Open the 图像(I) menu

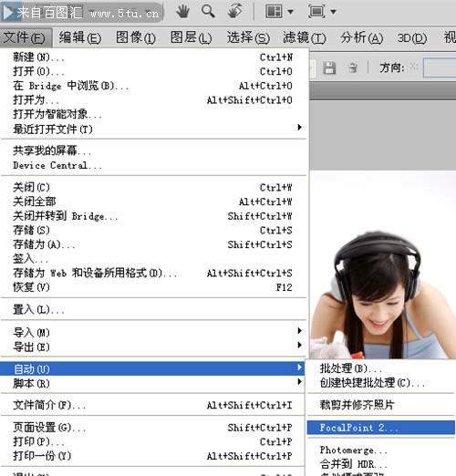tap(136, 37)
